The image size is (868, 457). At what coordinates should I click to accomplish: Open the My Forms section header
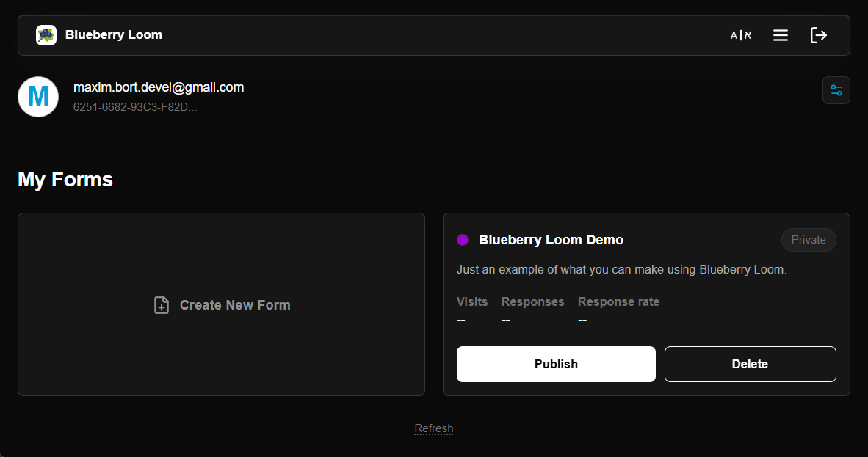(65, 179)
